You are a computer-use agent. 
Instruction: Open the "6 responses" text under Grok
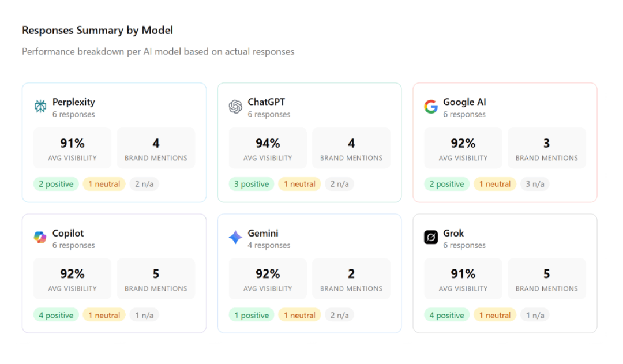click(x=464, y=245)
